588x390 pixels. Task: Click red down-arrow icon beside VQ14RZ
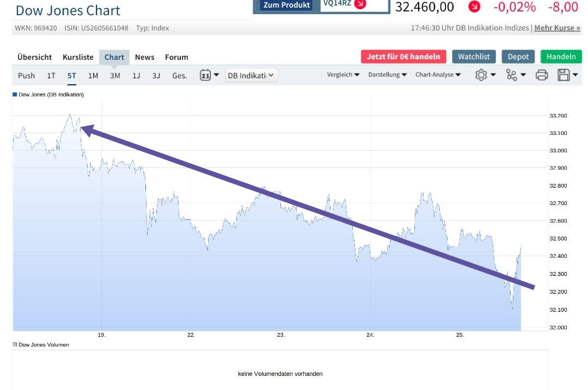360,4
